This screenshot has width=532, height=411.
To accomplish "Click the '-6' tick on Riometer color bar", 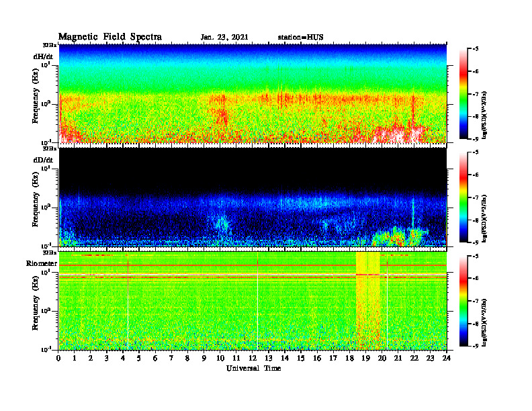I will 476,279.
